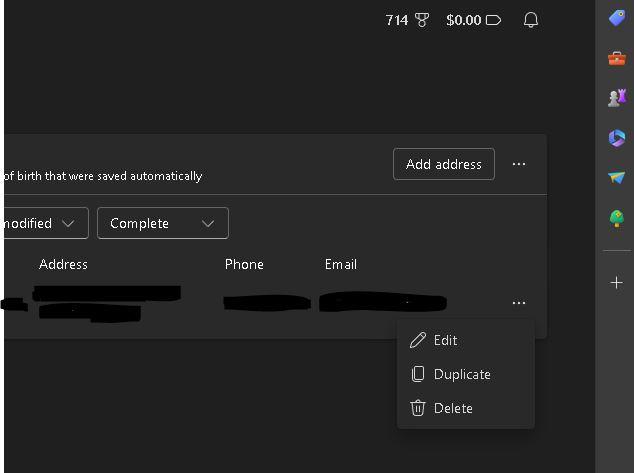Click the Address column header
Screen dimensions: 634x473
click(63, 264)
